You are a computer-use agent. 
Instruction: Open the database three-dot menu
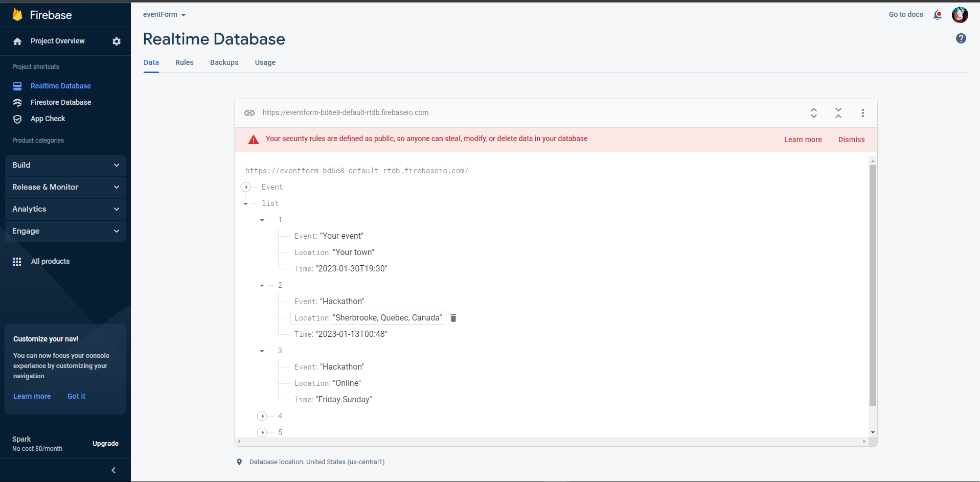pyautogui.click(x=863, y=113)
